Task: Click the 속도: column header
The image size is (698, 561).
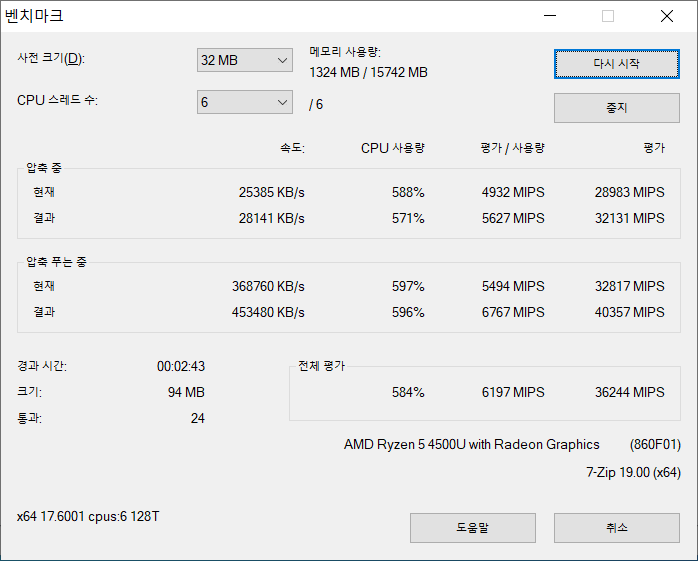Action: 292,148
